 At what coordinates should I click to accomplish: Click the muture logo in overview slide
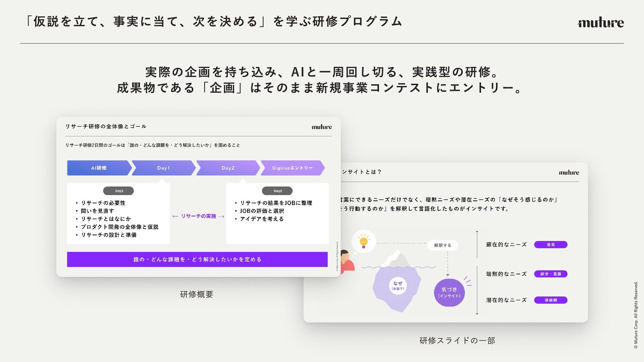pos(322,127)
